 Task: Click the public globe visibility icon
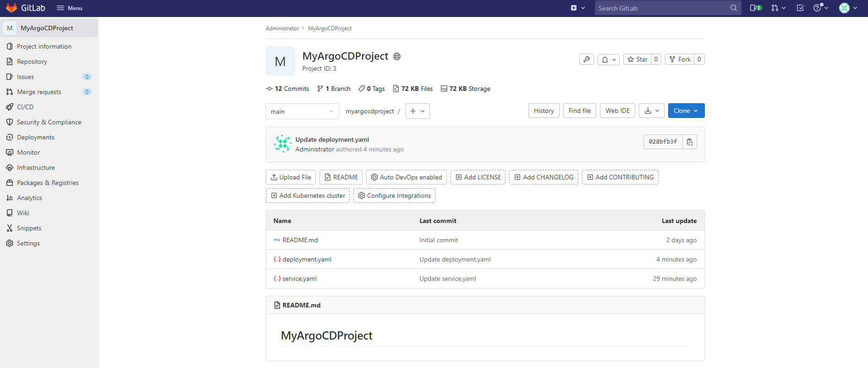pyautogui.click(x=397, y=56)
